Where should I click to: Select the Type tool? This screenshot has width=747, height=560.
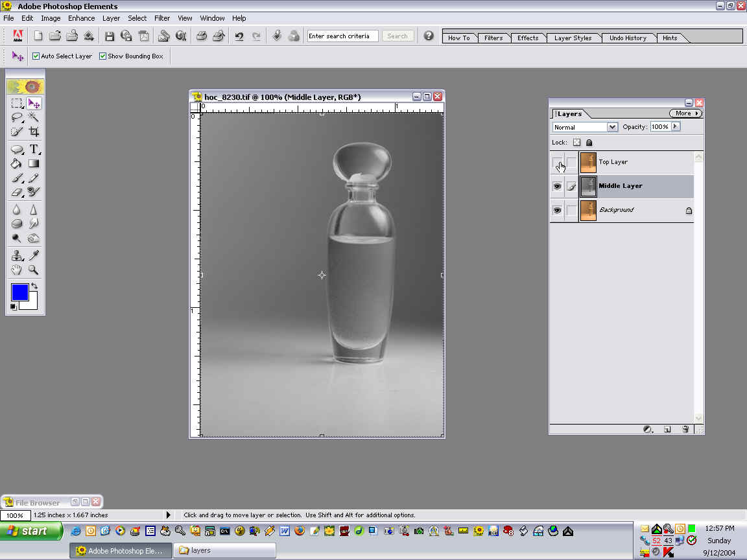pos(33,149)
